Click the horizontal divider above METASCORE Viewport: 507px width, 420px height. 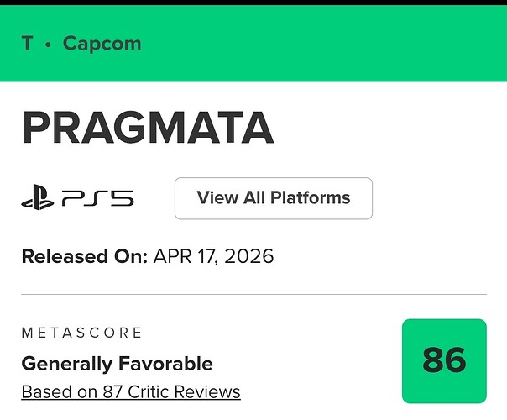click(253, 295)
